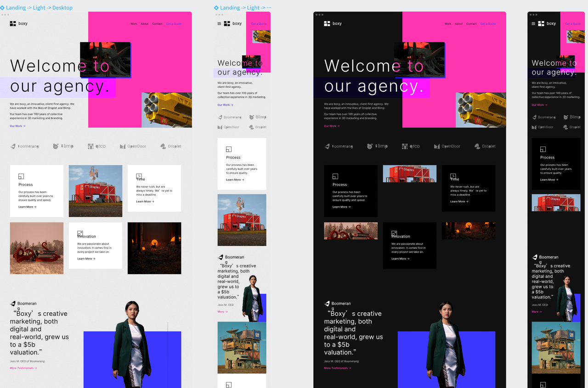This screenshot has width=588, height=388.
Task: Open the Work nav item in light desktop header
Action: [134, 24]
